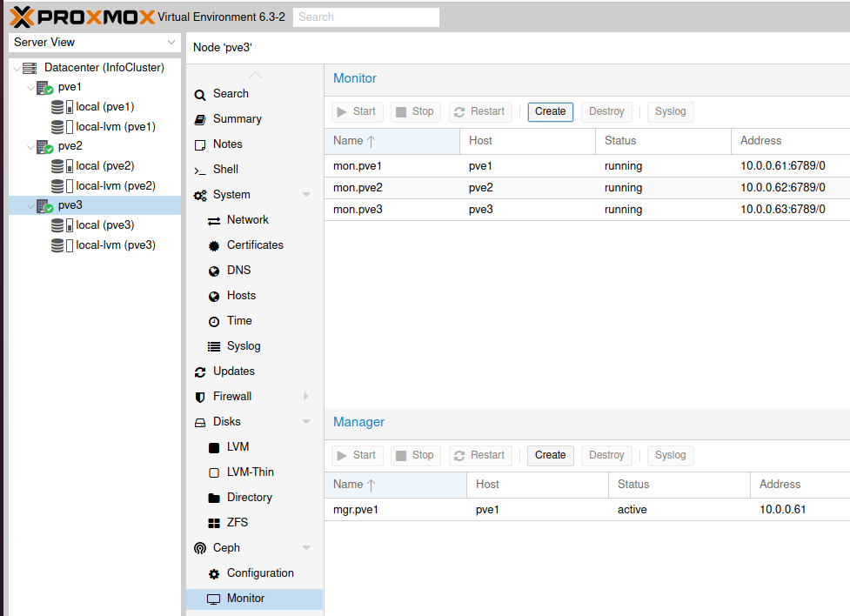The width and height of the screenshot is (850, 616).
Task: Collapse the Disks submenu arrow
Action: (306, 422)
